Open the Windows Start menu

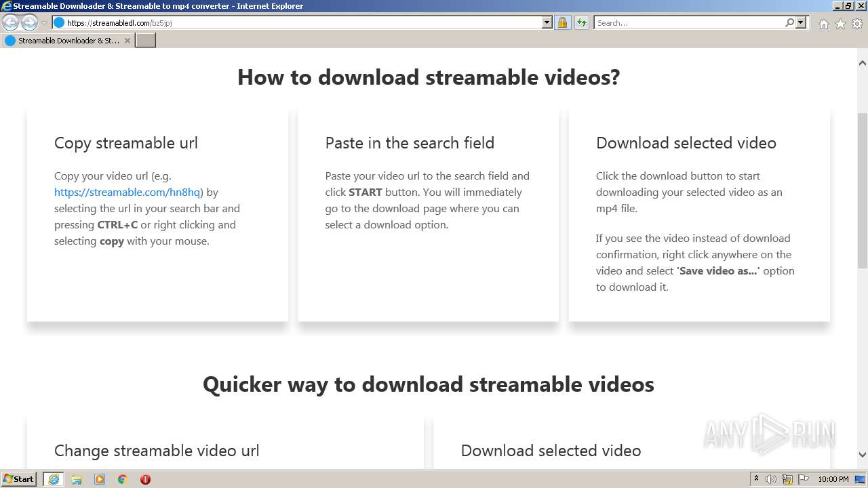(x=19, y=479)
